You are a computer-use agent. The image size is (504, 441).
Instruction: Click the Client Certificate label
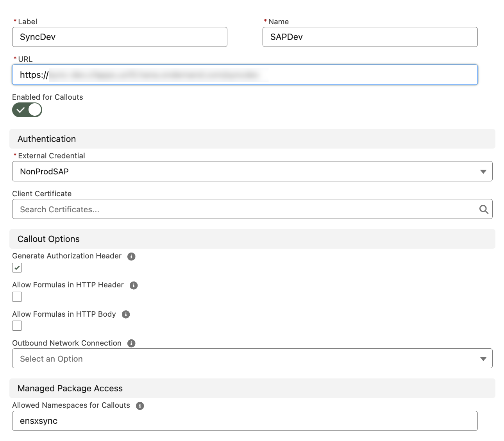(42, 194)
